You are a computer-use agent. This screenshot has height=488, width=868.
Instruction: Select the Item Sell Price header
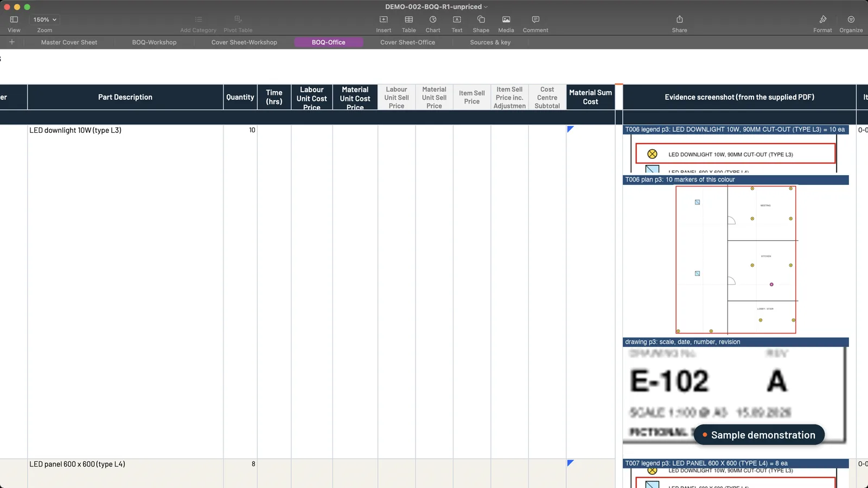coord(472,97)
